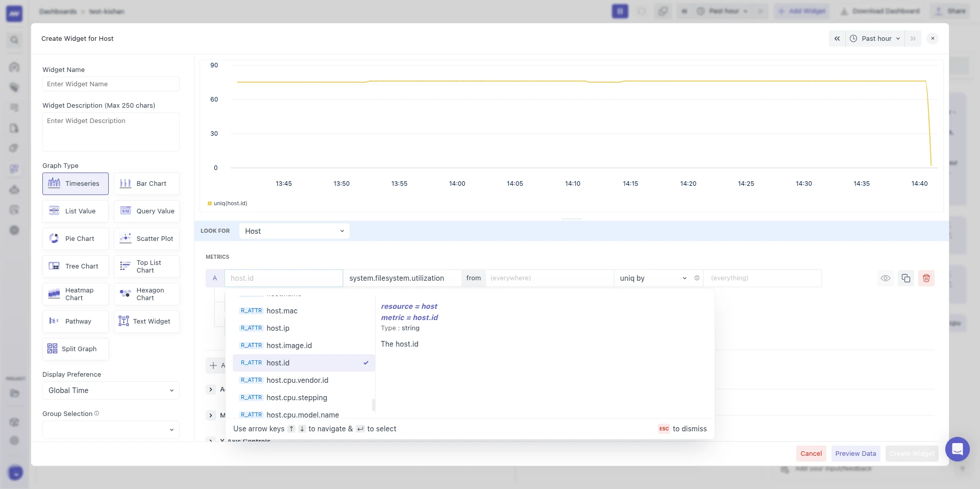Select the Top List Chart type

[146, 266]
